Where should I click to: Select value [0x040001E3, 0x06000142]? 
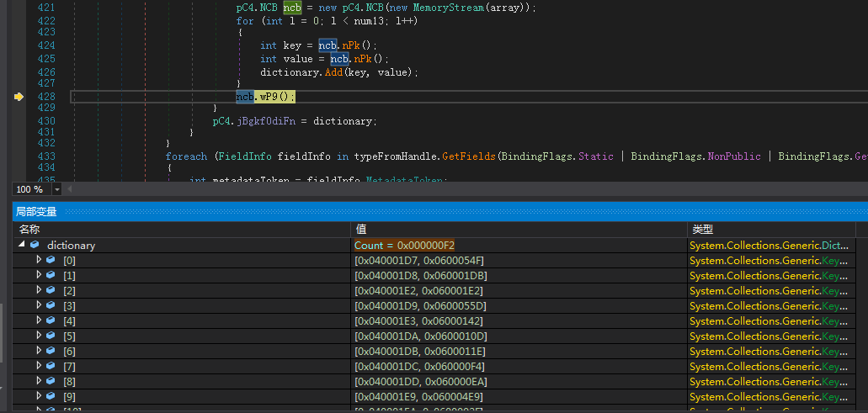[x=419, y=320]
